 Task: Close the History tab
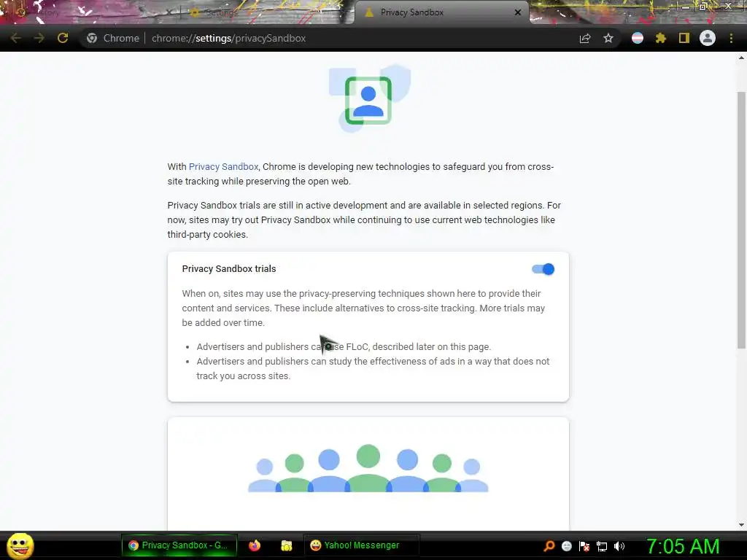pos(169,13)
